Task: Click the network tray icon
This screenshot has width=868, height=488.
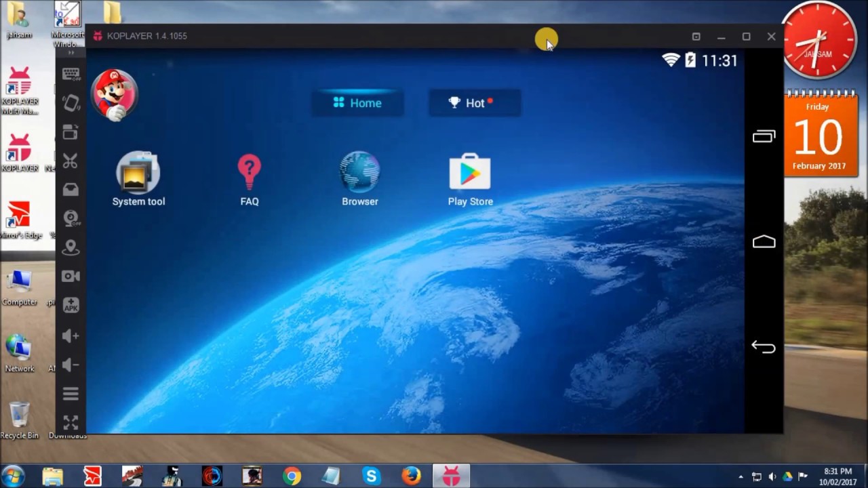Action: (x=757, y=476)
